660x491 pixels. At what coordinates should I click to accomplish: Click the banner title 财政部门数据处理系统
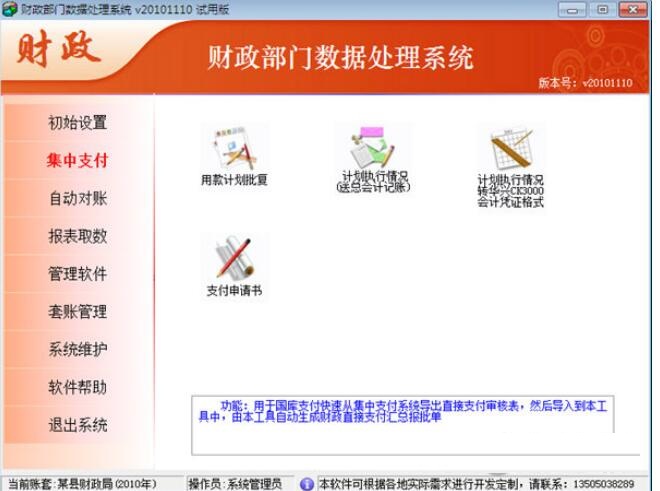[x=341, y=58]
